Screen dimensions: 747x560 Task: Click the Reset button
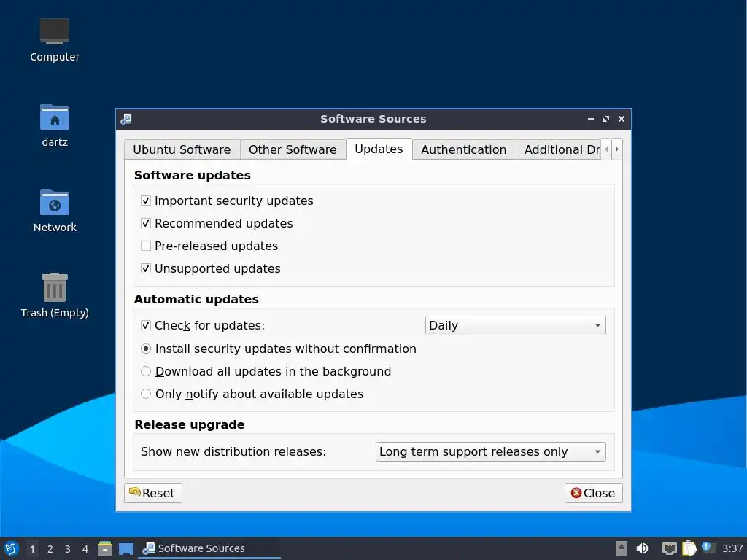coord(153,494)
